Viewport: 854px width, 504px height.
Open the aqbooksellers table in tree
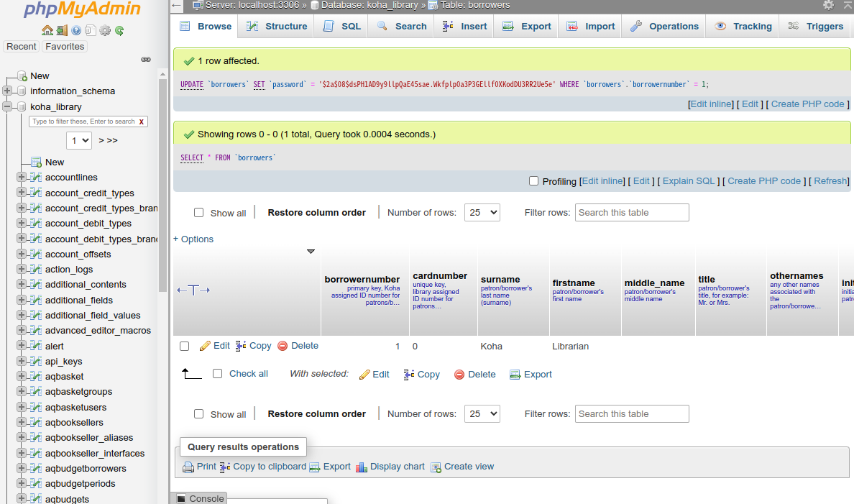tap(74, 422)
